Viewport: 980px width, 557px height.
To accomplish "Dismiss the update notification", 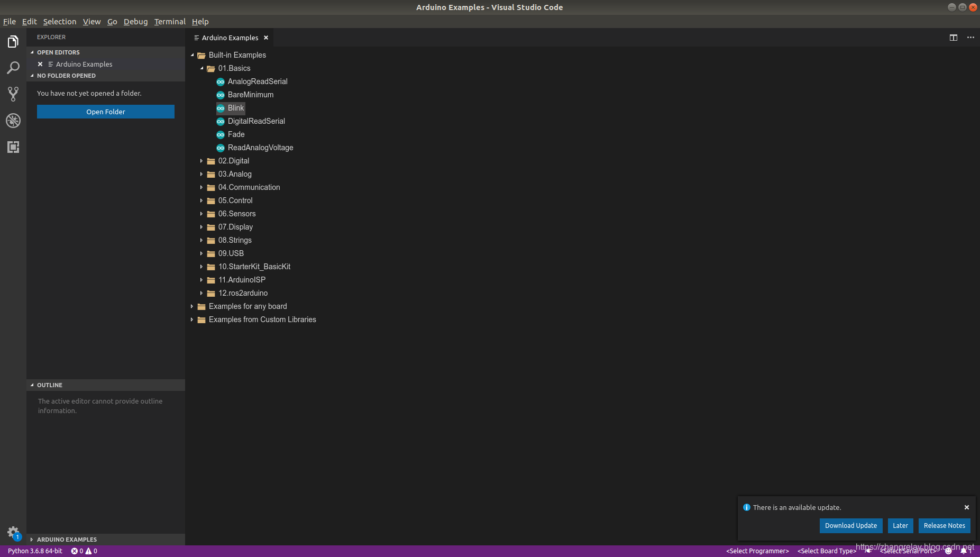I will tap(967, 507).
